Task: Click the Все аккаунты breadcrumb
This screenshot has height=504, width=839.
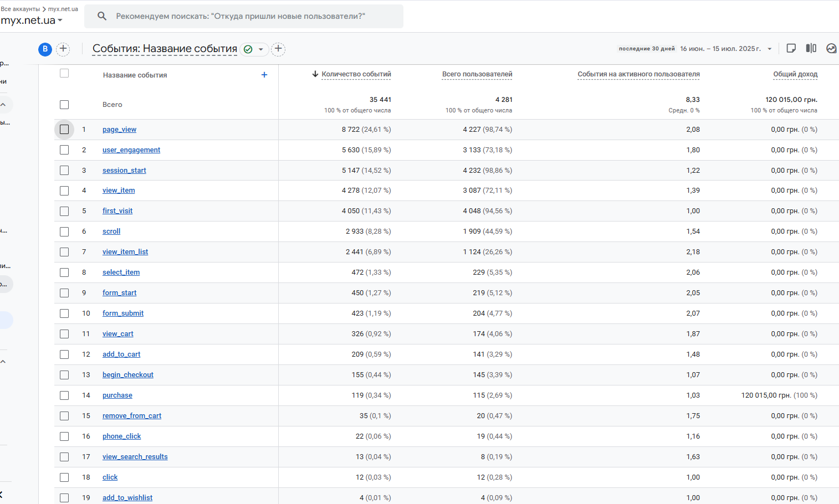Action: [x=21, y=9]
